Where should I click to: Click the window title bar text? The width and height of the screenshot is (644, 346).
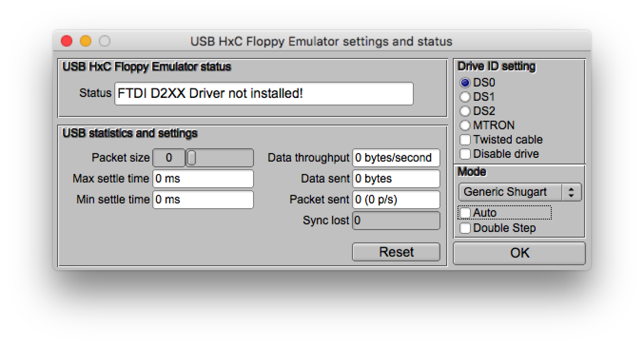click(x=322, y=41)
